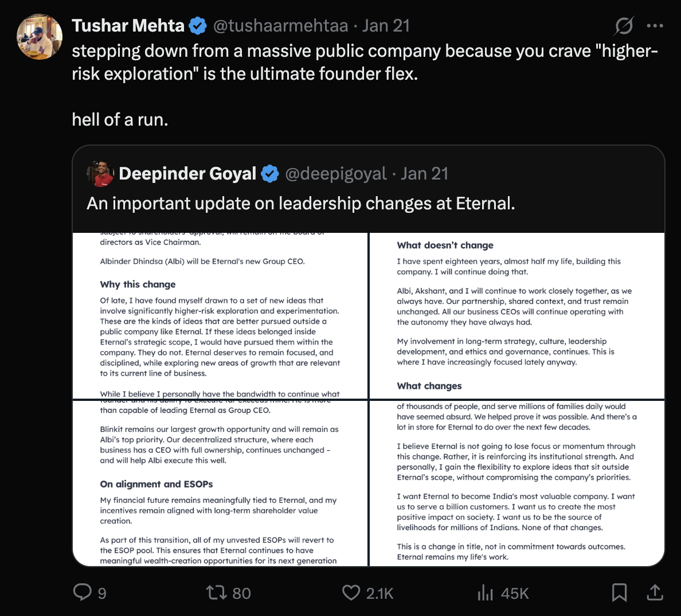Screen dimensions: 681x616
Task: Open the Grok explain icon on tweet
Action: 624,26
